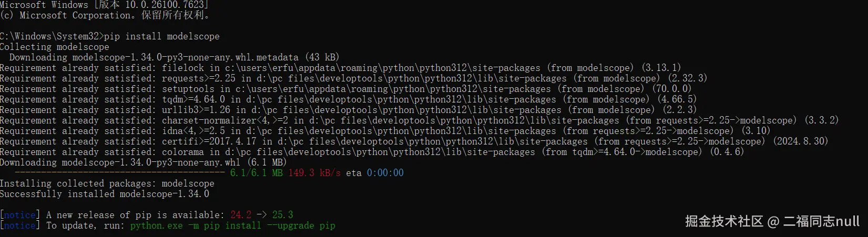868x237 pixels.
Task: Click the green download progress bar
Action: [120, 172]
